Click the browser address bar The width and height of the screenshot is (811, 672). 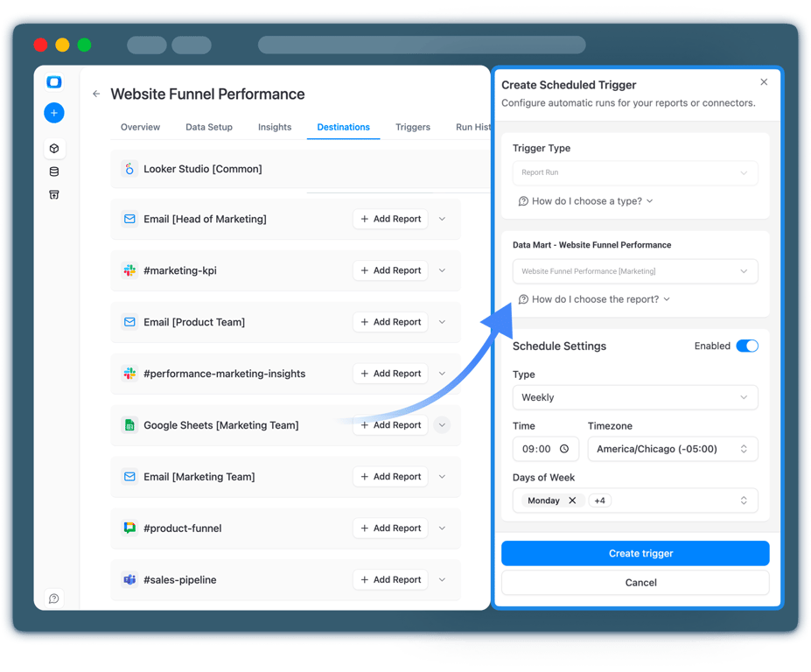[x=422, y=45]
